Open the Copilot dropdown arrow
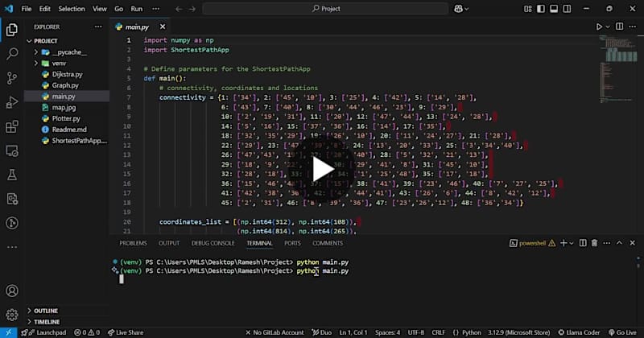The width and height of the screenshot is (644, 338). (x=467, y=9)
